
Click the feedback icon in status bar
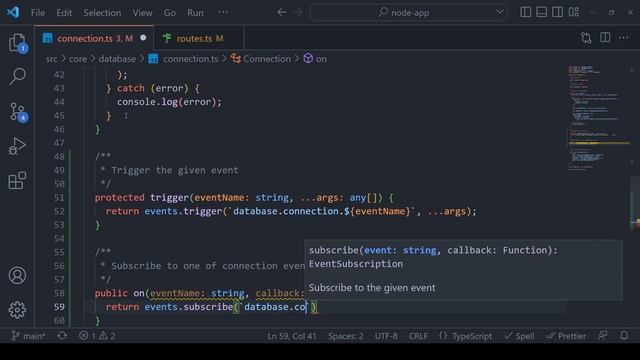coord(602,336)
